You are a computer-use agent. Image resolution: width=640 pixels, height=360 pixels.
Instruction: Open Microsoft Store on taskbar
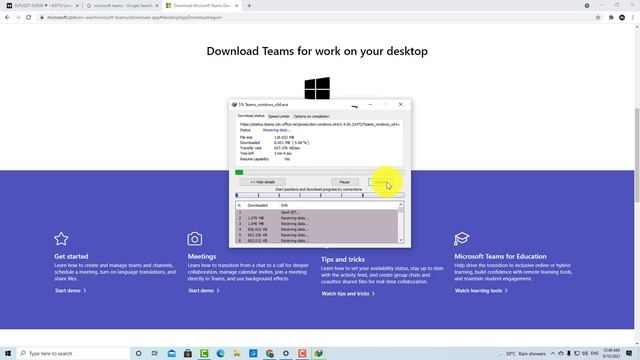(x=188, y=353)
